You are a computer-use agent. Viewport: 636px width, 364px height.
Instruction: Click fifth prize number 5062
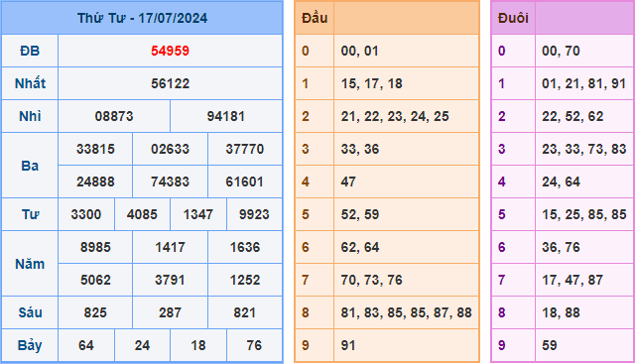coord(95,280)
